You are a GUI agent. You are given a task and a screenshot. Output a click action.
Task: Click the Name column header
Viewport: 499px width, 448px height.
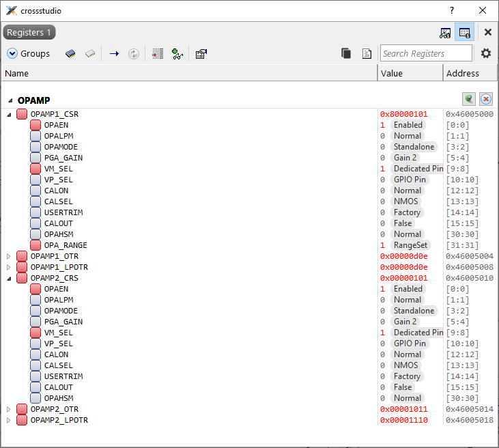pyautogui.click(x=190, y=73)
